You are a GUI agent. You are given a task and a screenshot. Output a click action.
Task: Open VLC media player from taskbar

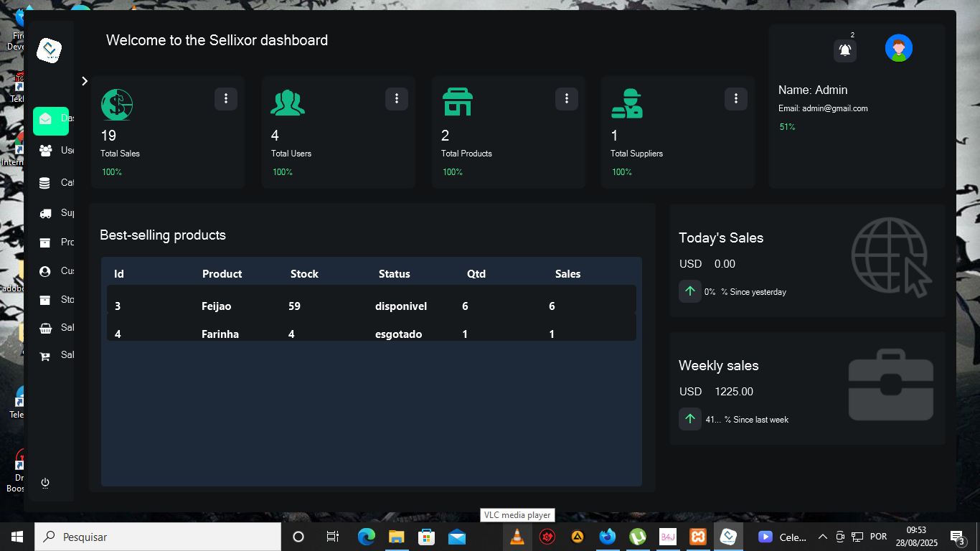(517, 537)
